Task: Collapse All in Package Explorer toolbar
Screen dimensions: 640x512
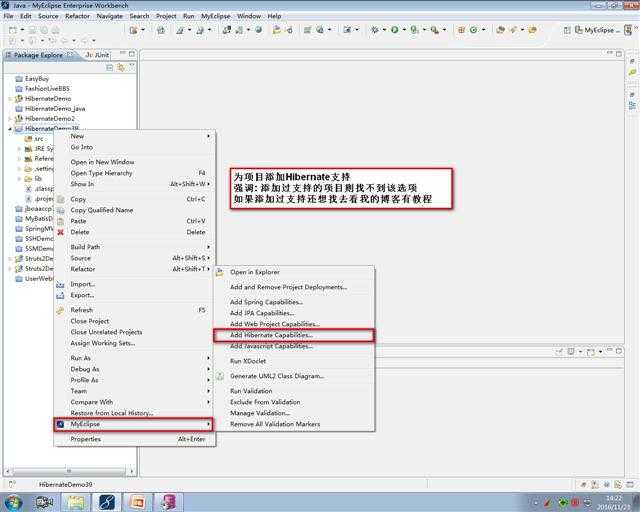Action: pyautogui.click(x=109, y=67)
